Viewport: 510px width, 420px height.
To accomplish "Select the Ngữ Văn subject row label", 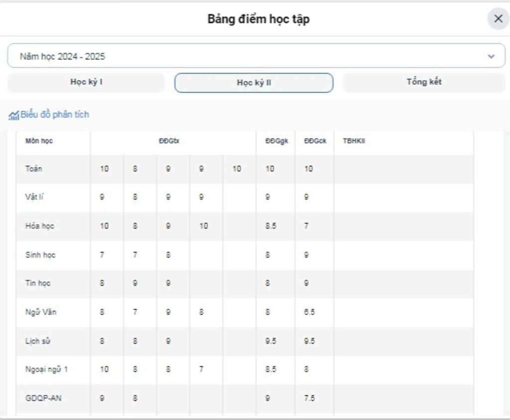I will 41,312.
